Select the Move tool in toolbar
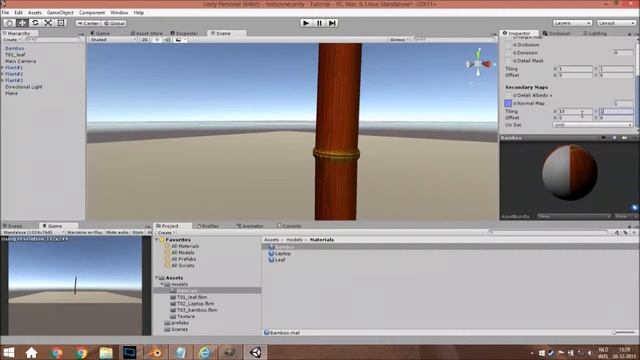 click(22, 23)
